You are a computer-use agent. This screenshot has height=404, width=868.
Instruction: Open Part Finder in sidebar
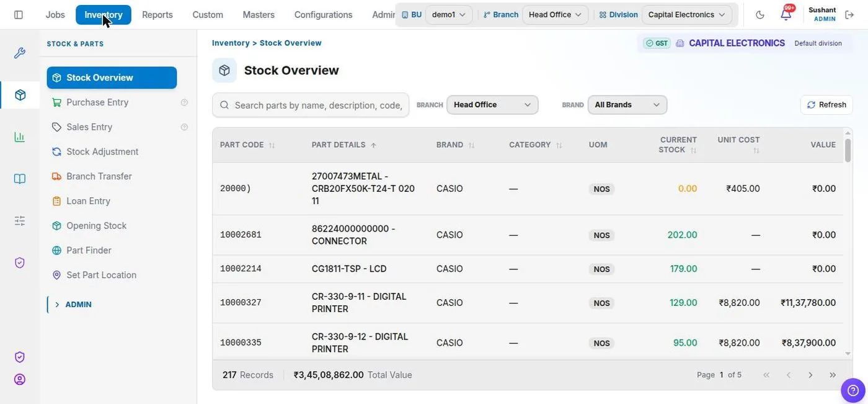coord(89,250)
